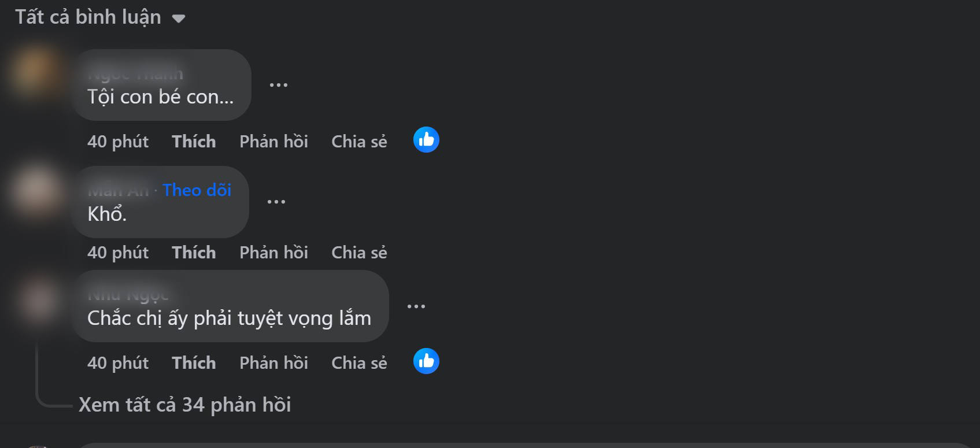
Task: Open '40 phút' timestamp of the 'Khổ.' comment
Action: (118, 253)
